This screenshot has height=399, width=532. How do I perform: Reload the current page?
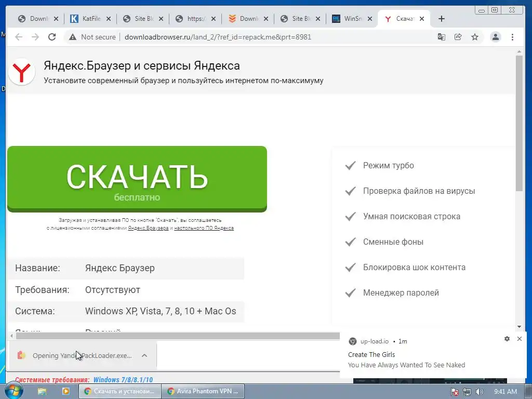52,37
